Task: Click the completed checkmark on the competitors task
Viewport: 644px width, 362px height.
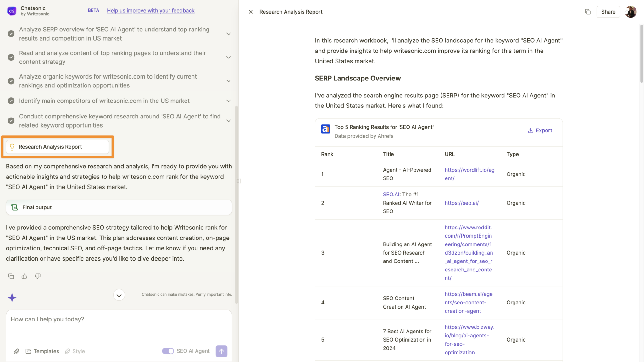Action: 11,101
